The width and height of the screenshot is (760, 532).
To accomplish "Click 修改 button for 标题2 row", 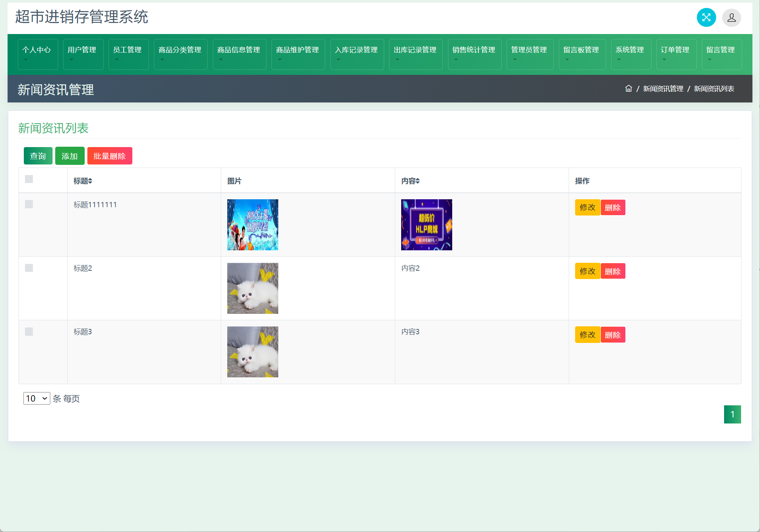I will (x=587, y=271).
